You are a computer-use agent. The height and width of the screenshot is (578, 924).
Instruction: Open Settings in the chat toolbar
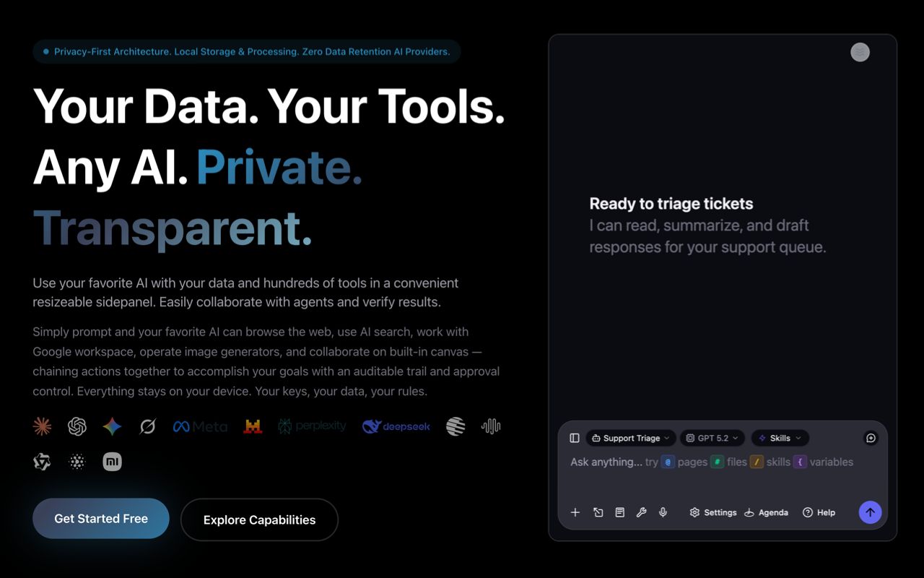[x=712, y=512]
